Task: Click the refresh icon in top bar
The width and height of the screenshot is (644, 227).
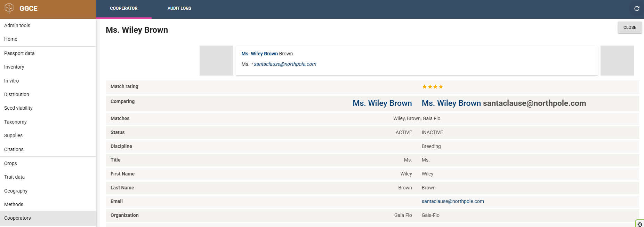Action: tap(637, 8)
